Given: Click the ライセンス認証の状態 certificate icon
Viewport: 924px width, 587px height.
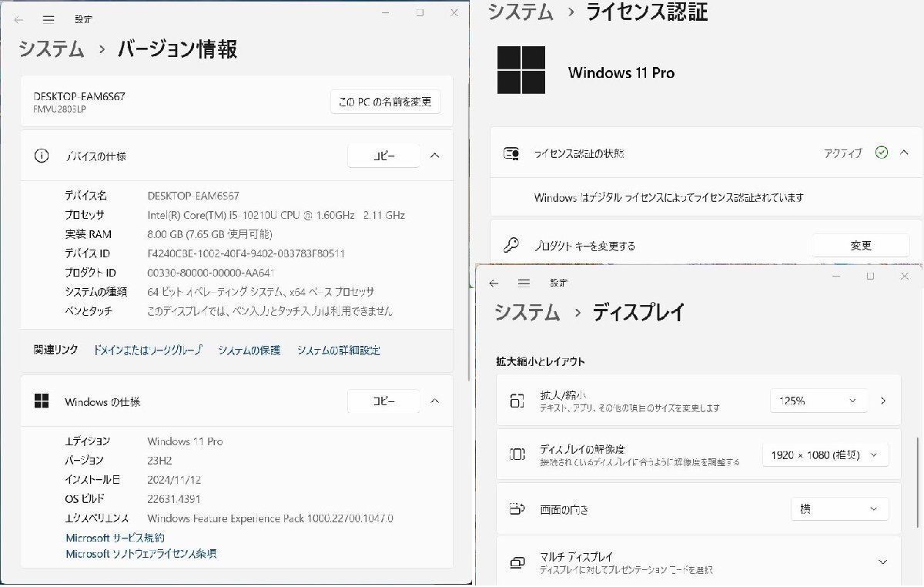Looking at the screenshot, I should [x=511, y=153].
